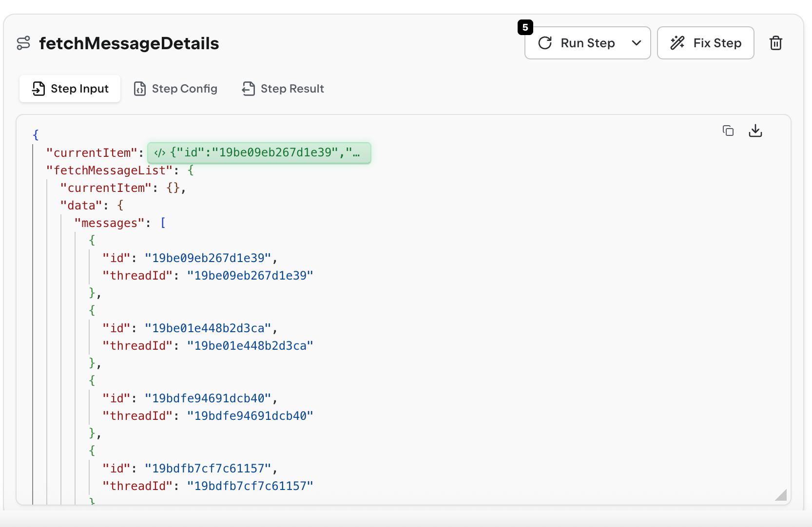Click threadId value "19bdfe94691dcb40"
This screenshot has height=527, width=812.
250,416
